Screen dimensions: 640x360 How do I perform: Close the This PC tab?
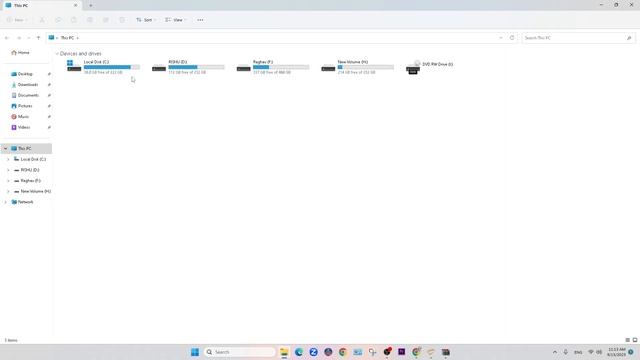[x=76, y=5]
